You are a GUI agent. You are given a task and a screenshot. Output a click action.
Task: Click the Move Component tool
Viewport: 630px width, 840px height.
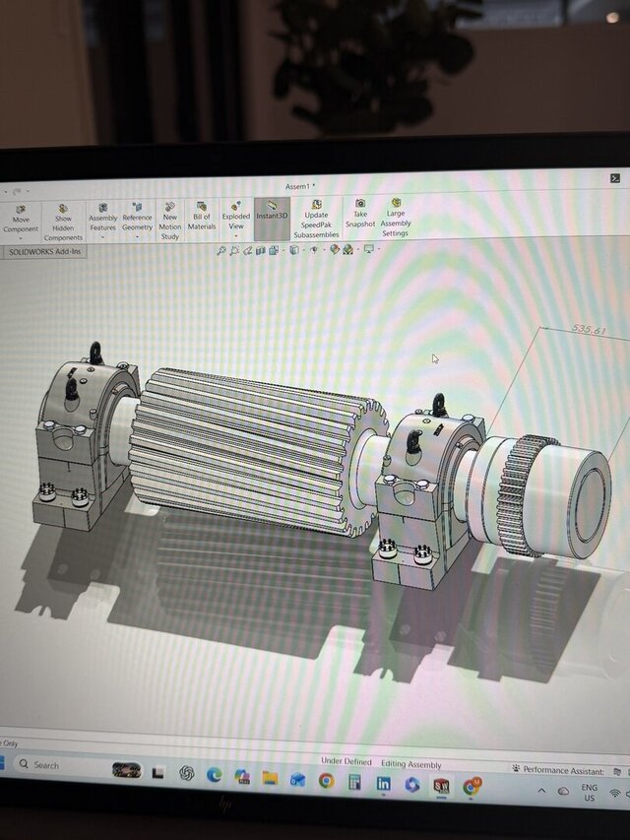coord(21,219)
